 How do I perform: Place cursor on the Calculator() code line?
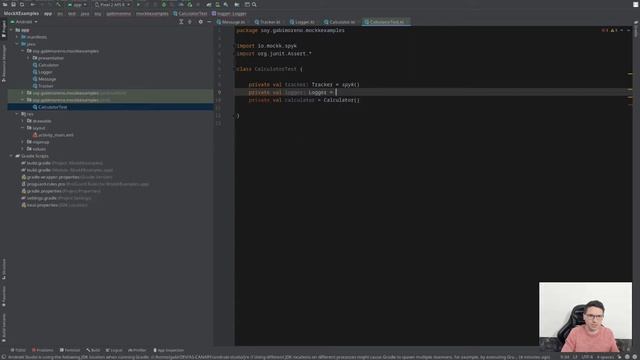point(304,100)
